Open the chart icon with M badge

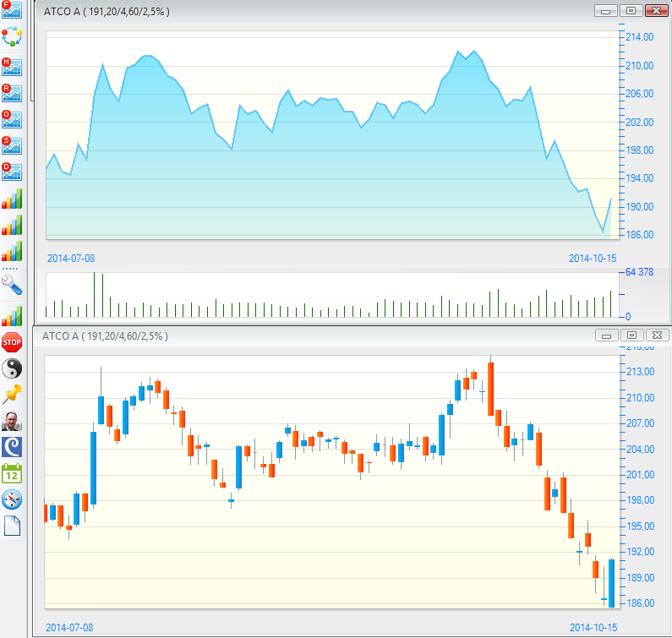click(x=12, y=67)
